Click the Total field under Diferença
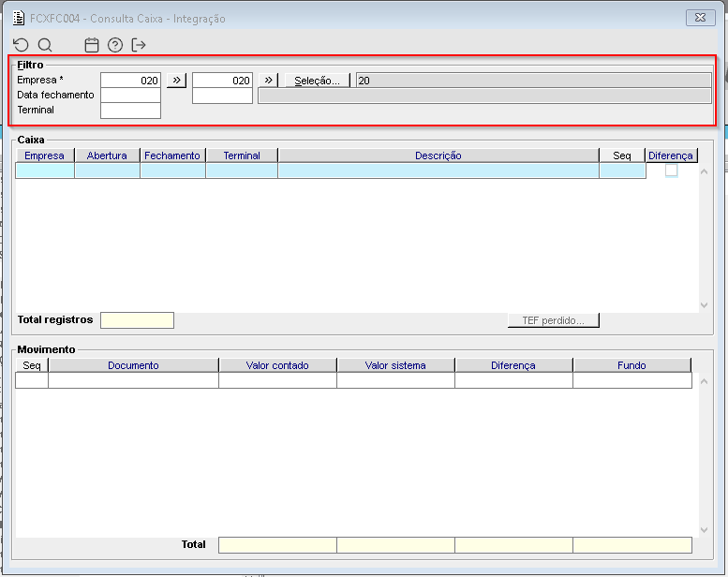Viewport: 728px width, 577px height. coord(514,545)
